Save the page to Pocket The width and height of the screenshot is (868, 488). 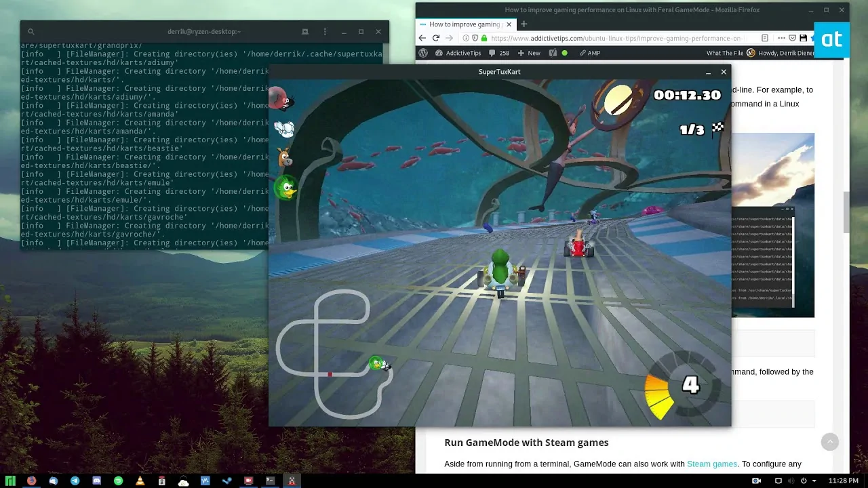point(792,38)
